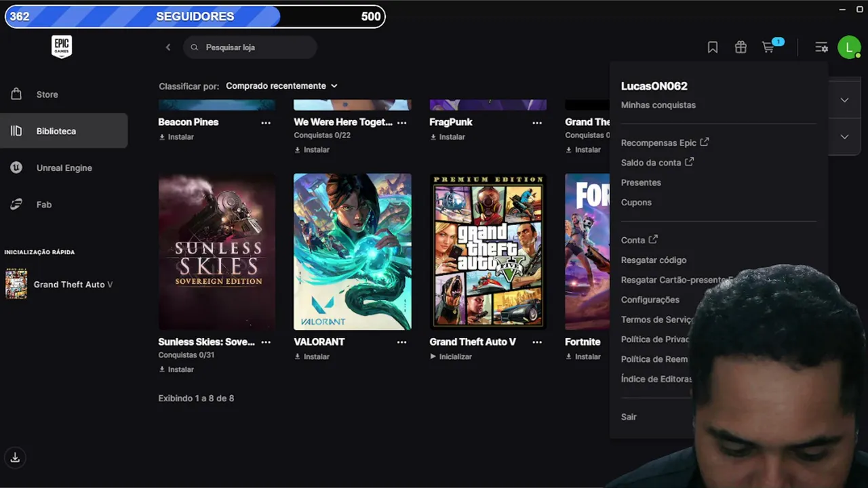868x488 pixels.
Task: Open Política de Privacidade
Action: pyautogui.click(x=655, y=340)
